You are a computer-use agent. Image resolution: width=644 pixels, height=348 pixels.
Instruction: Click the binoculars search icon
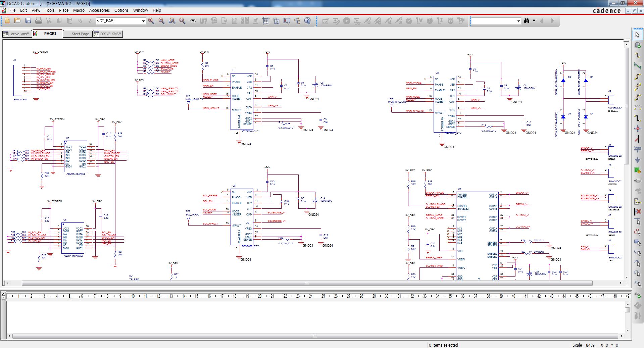(527, 21)
